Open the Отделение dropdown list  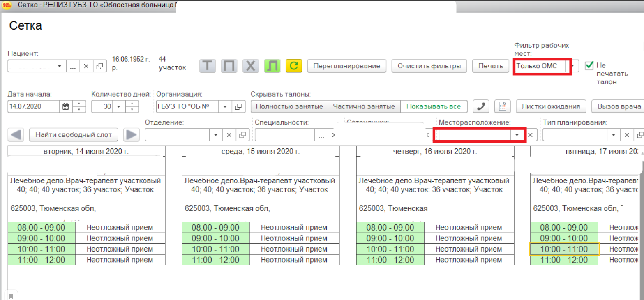click(216, 135)
